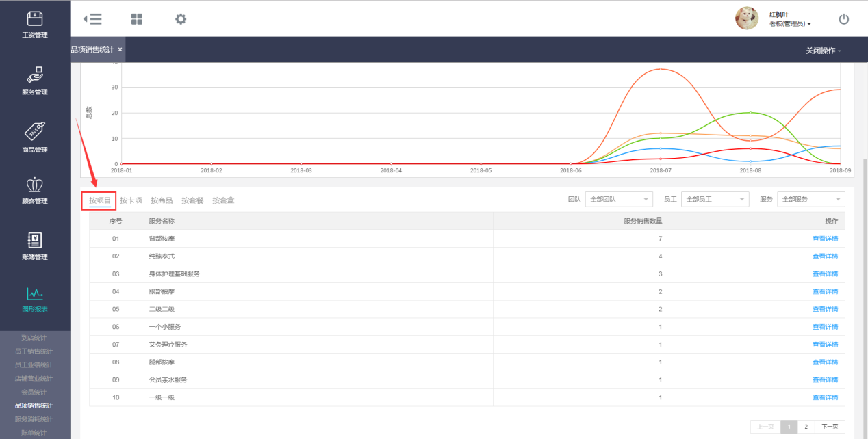Open 服务管理 hand icon in sidebar
868x439 pixels.
pos(35,74)
